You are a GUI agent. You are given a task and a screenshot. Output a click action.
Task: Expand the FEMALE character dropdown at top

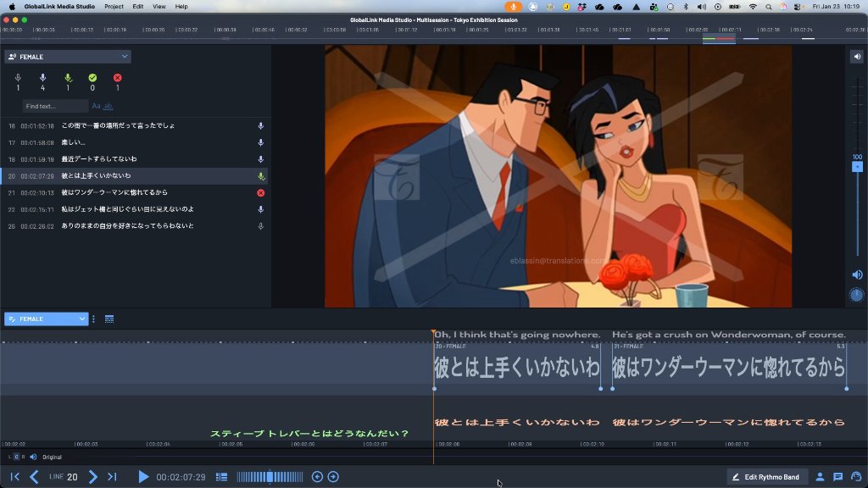point(68,57)
